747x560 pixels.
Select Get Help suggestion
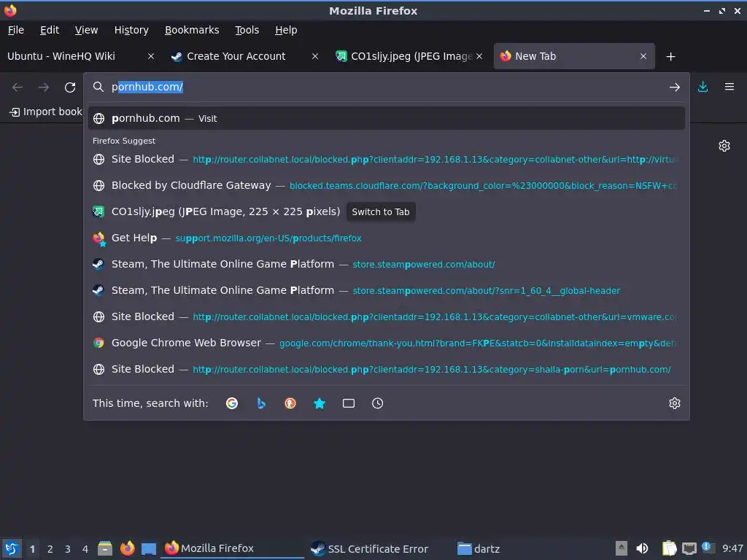(x=387, y=238)
